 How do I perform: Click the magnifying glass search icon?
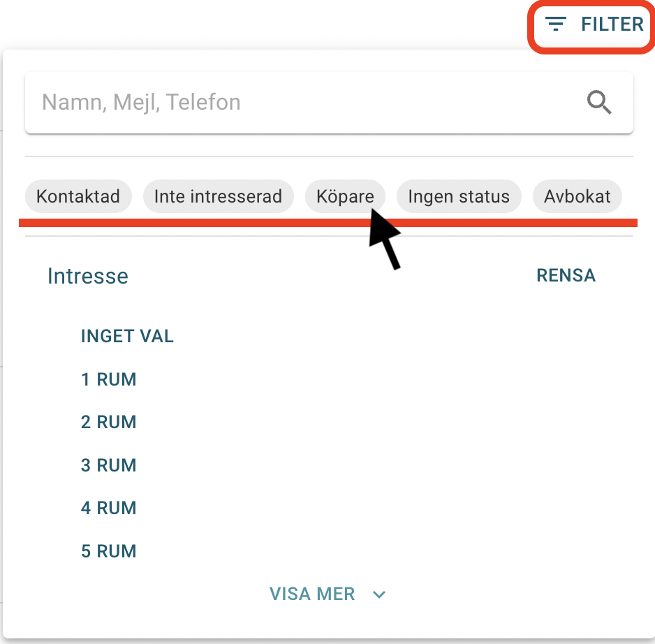[x=598, y=103]
